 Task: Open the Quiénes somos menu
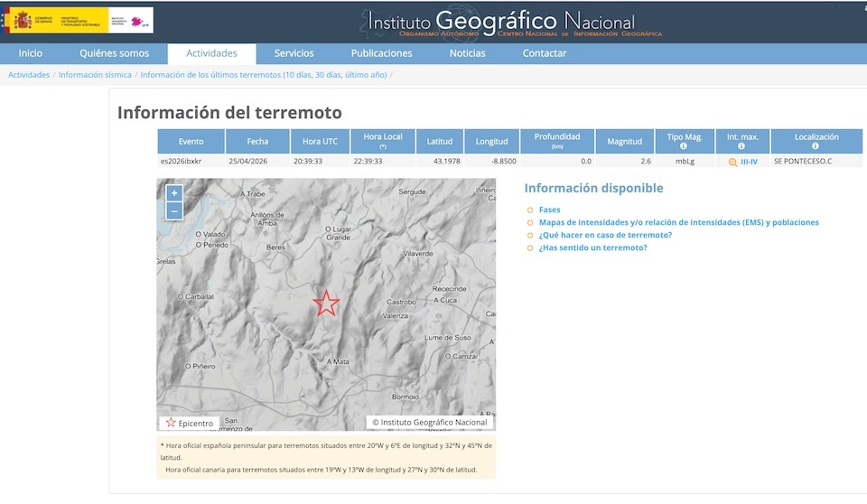[114, 53]
